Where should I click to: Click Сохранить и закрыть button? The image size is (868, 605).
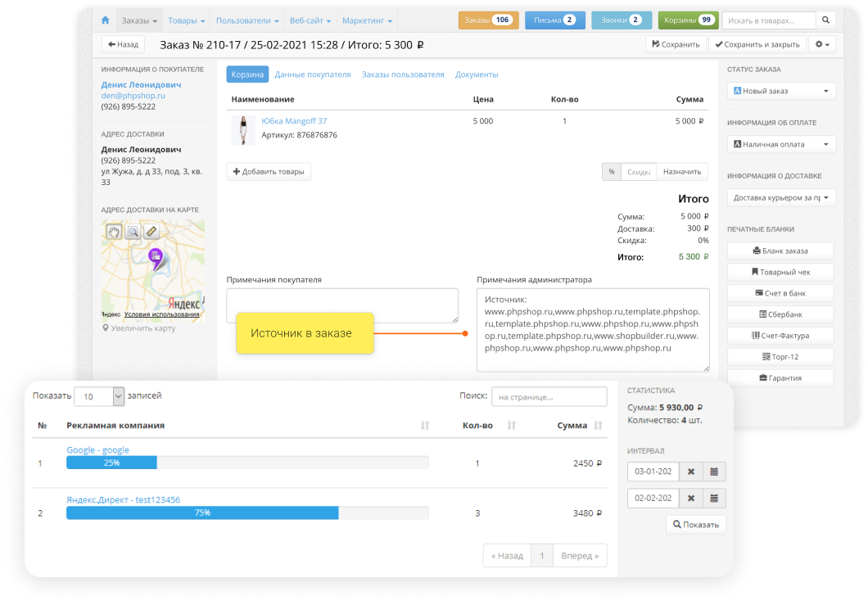(757, 44)
